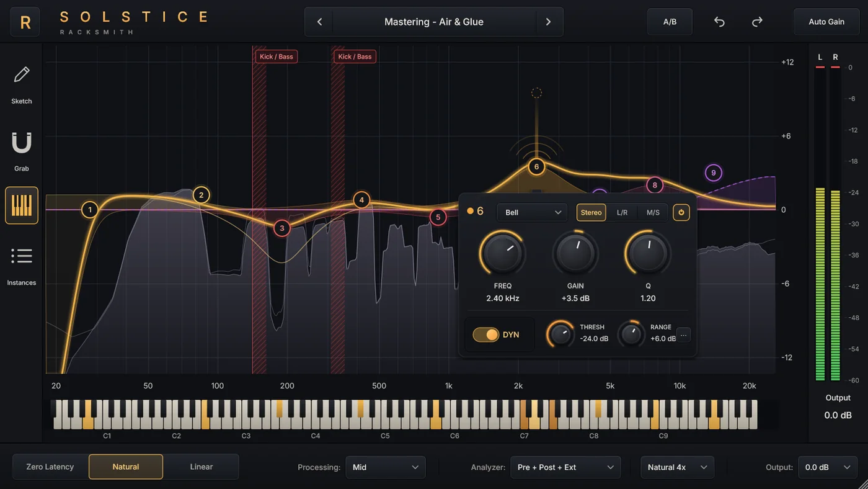
Task: Select EQ band node 5
Action: pyautogui.click(x=438, y=217)
